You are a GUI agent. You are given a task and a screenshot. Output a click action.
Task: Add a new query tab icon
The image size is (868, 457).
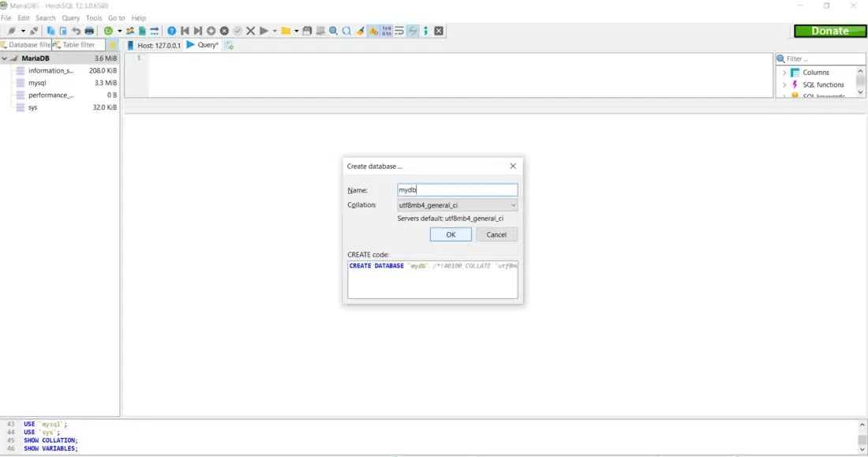[229, 45]
